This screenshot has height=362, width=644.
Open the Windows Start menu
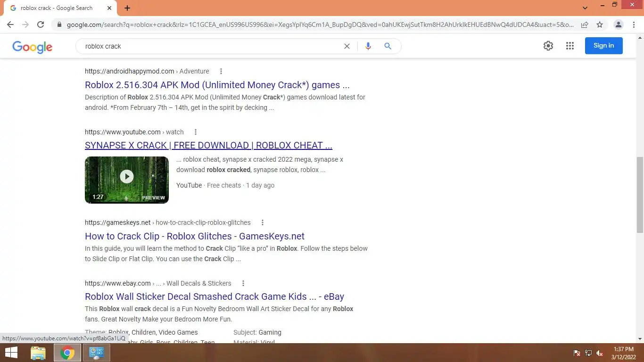[x=11, y=353]
